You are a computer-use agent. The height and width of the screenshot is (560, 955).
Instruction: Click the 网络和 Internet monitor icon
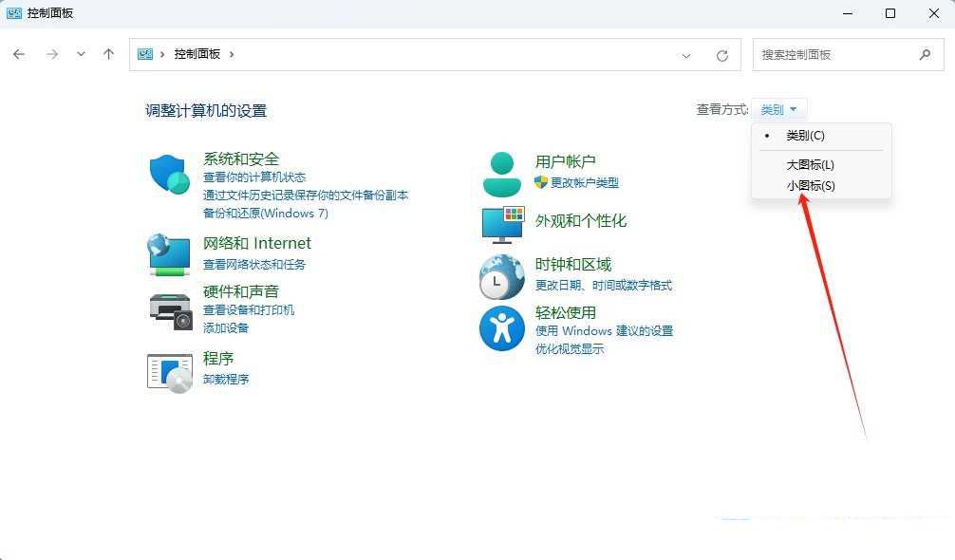pos(169,252)
